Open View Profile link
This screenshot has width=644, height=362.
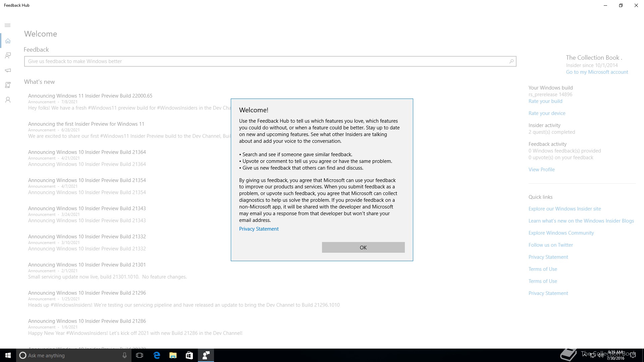(x=541, y=170)
